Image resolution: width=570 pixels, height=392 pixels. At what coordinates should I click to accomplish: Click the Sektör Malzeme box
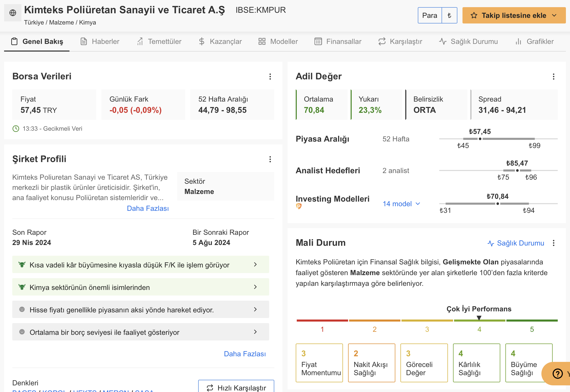click(226, 186)
